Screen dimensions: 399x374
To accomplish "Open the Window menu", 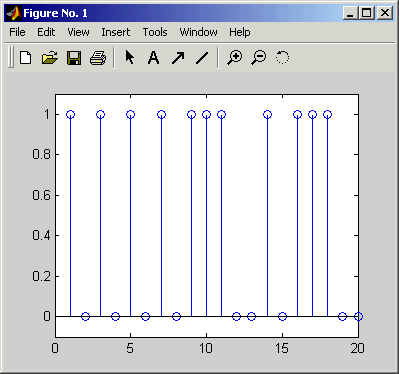I will (198, 32).
